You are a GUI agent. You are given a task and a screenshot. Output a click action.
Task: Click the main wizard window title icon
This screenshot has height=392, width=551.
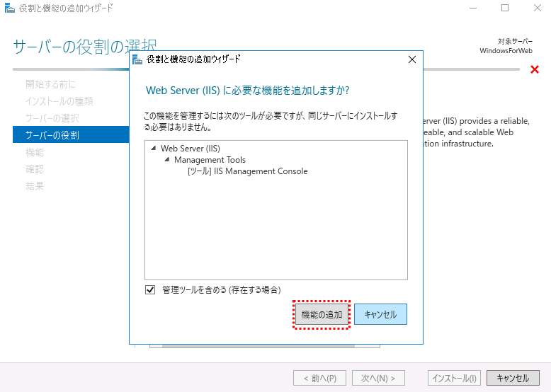coord(10,8)
